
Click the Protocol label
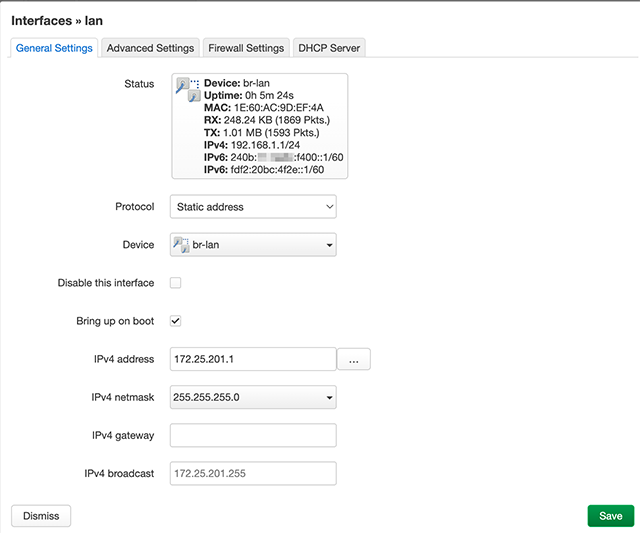[135, 207]
